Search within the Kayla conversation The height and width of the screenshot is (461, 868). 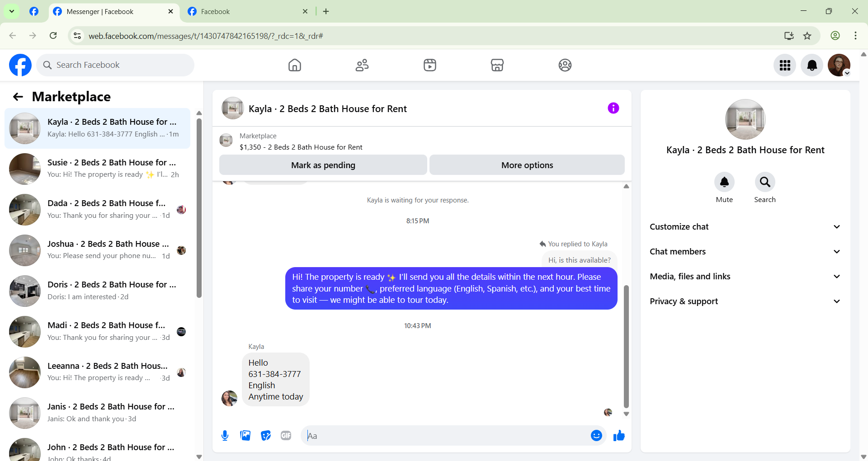pyautogui.click(x=765, y=182)
